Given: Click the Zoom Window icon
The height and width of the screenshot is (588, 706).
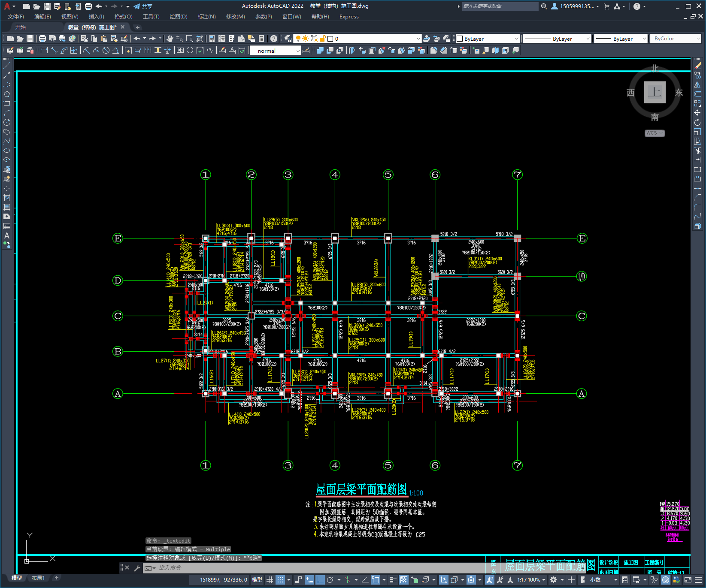Looking at the screenshot, I should point(189,39).
